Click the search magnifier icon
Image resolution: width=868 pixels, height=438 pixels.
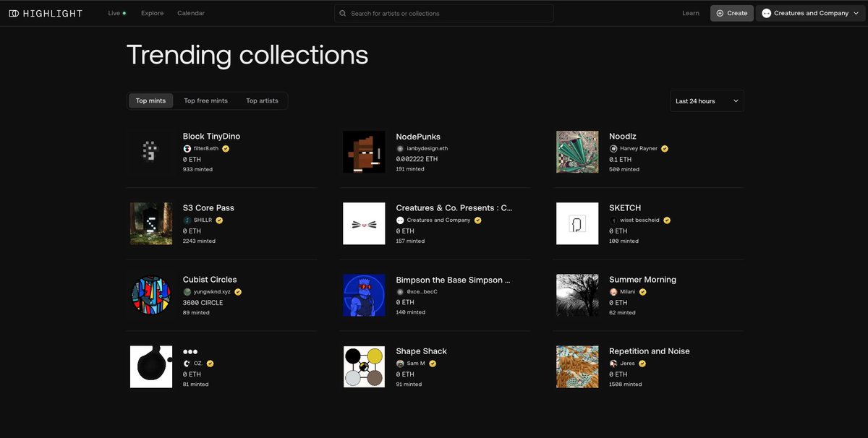point(343,13)
